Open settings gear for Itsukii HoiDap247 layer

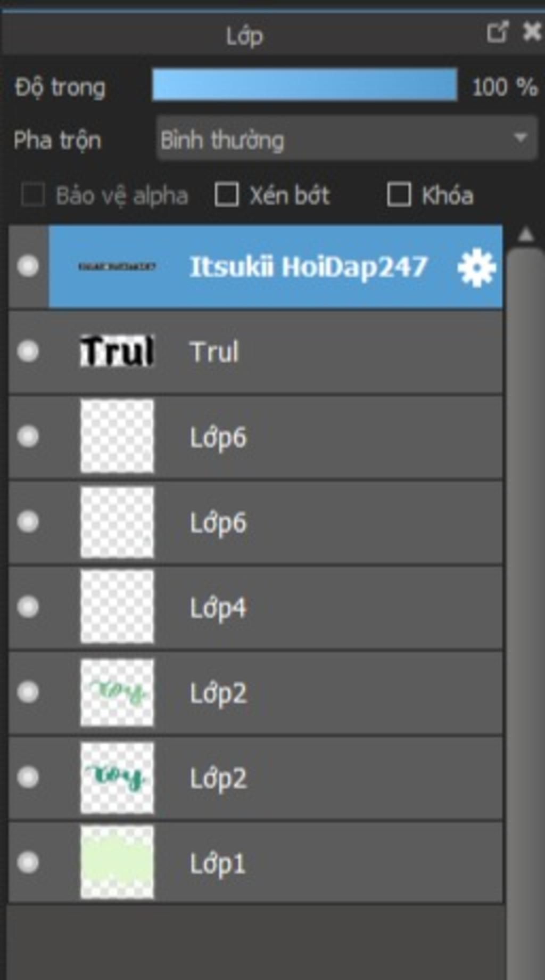[x=476, y=267]
